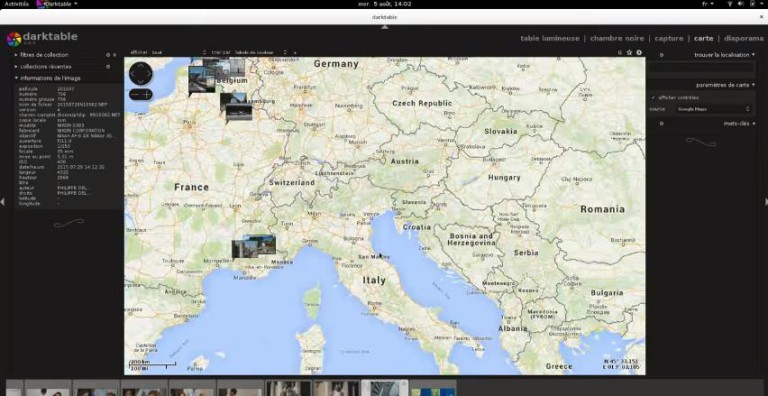Toggle the afficher contrôles checkbox
This screenshot has width=768, height=396.
click(x=653, y=98)
